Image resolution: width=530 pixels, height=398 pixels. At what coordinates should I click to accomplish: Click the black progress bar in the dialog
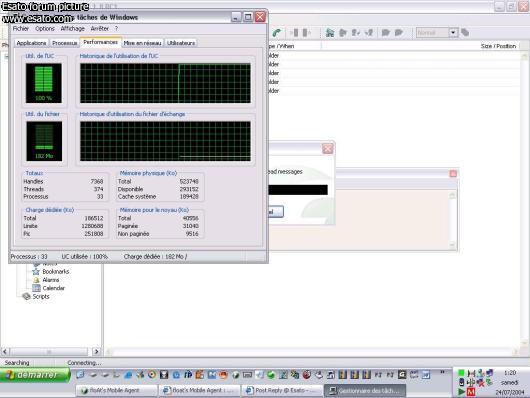tap(298, 190)
